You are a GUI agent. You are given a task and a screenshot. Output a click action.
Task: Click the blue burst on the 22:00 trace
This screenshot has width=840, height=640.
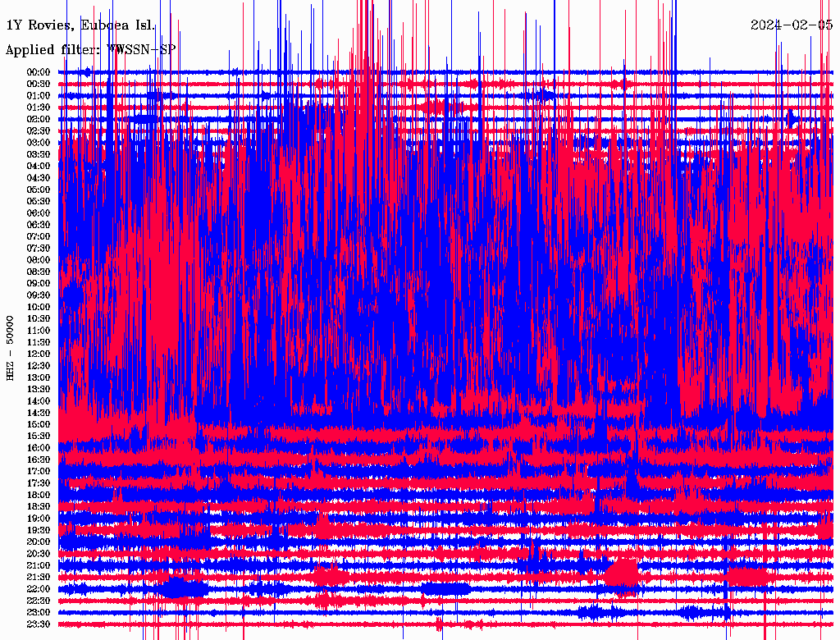click(183, 588)
